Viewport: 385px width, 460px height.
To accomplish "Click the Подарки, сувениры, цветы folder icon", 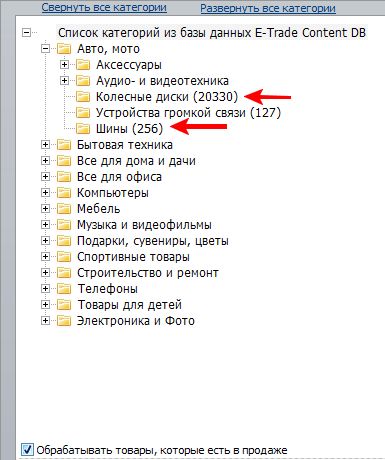I will (64, 241).
